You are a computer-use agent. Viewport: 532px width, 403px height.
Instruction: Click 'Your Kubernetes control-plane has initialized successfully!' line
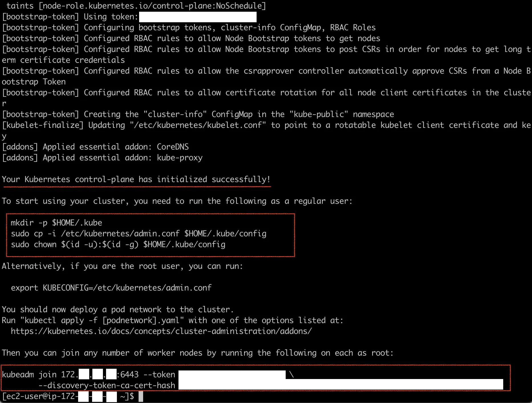136,179
